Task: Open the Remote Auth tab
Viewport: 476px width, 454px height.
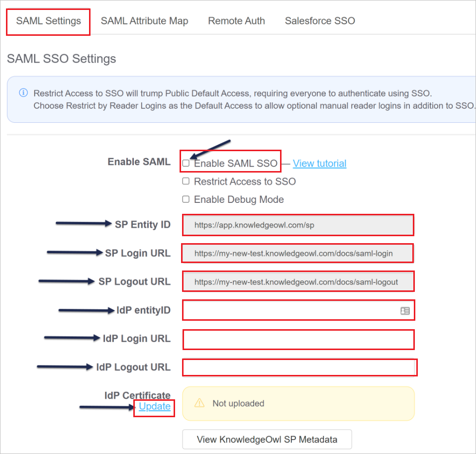Action: [236, 21]
